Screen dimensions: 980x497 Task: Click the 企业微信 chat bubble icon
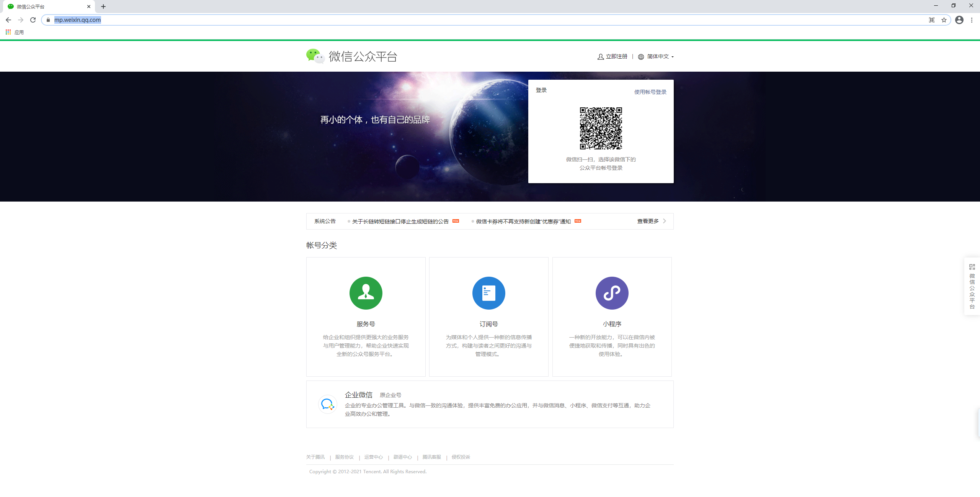(x=328, y=404)
